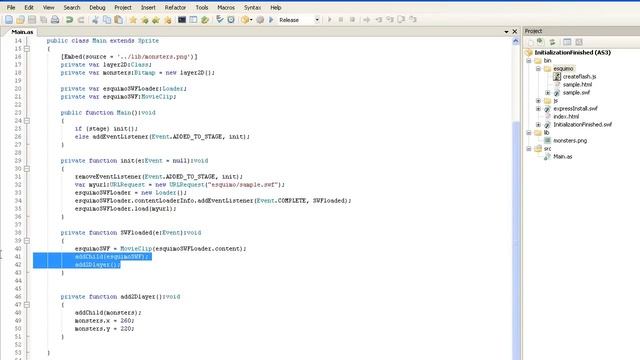
Task: Select index.html in Project tree
Action: [x=566, y=116]
